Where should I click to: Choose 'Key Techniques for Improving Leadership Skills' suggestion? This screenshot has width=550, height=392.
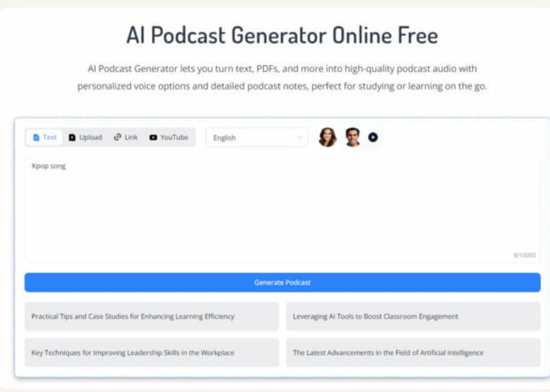pos(151,353)
